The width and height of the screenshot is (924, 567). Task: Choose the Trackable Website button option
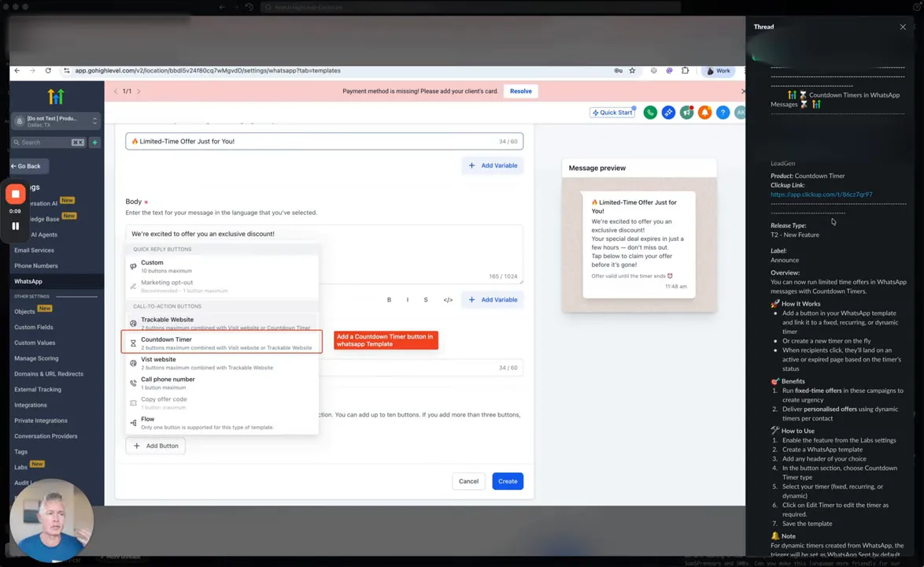pos(222,322)
